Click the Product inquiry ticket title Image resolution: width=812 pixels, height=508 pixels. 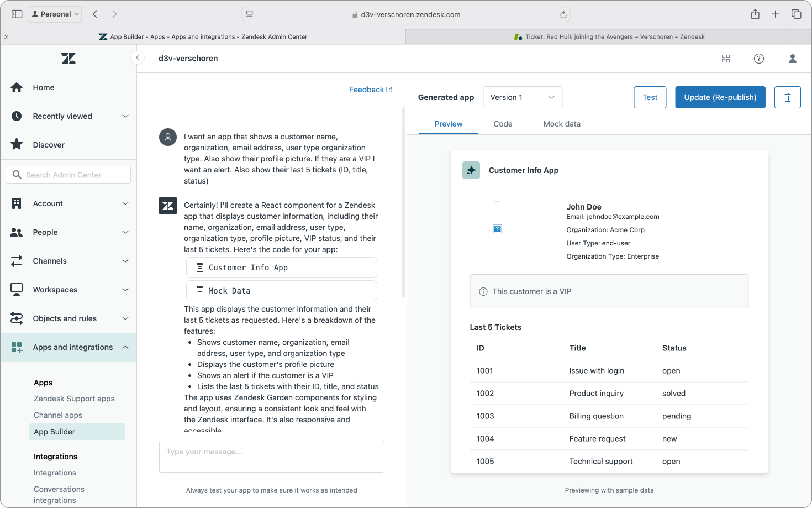tap(597, 394)
